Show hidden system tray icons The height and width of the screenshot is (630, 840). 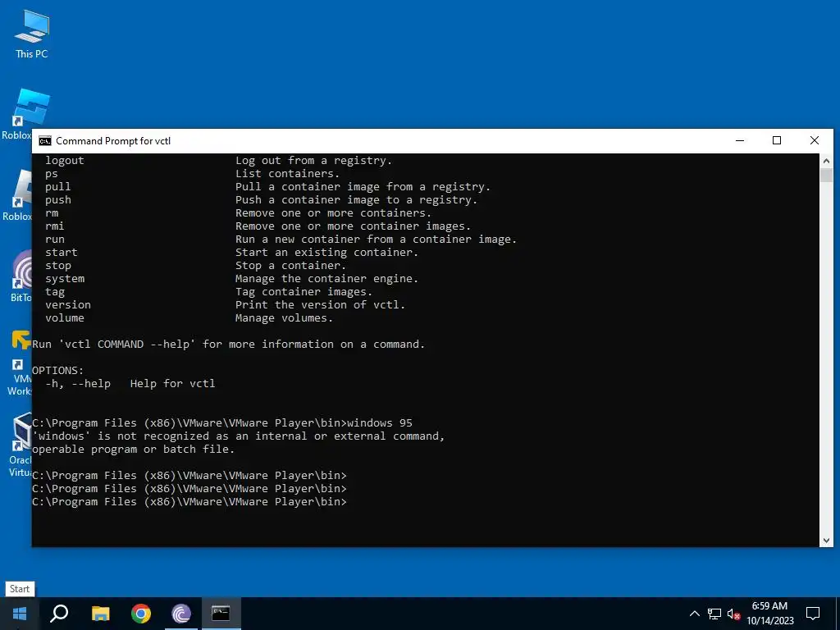click(694, 614)
